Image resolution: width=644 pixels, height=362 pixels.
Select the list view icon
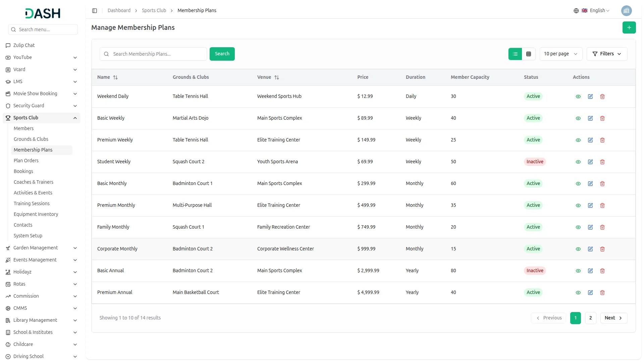pos(515,54)
